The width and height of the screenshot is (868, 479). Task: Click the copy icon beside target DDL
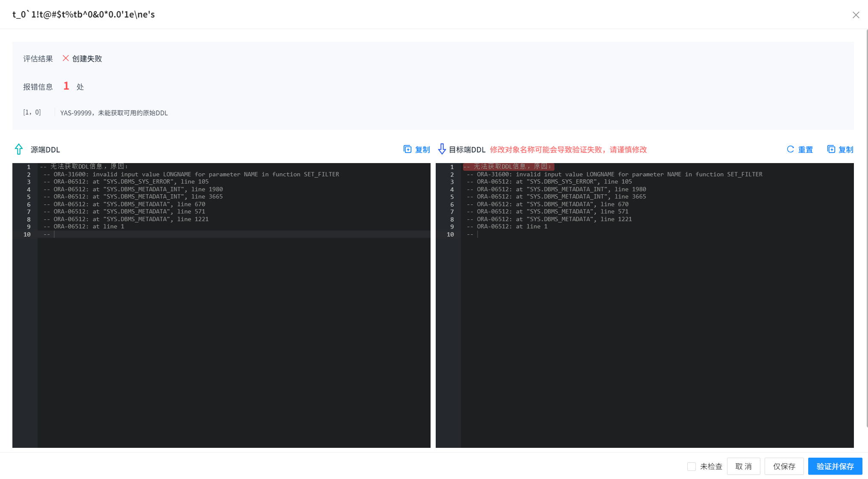tap(831, 149)
